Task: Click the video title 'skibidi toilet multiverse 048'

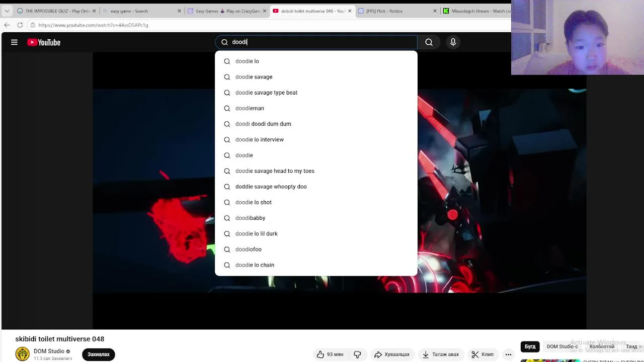Action: click(60, 339)
